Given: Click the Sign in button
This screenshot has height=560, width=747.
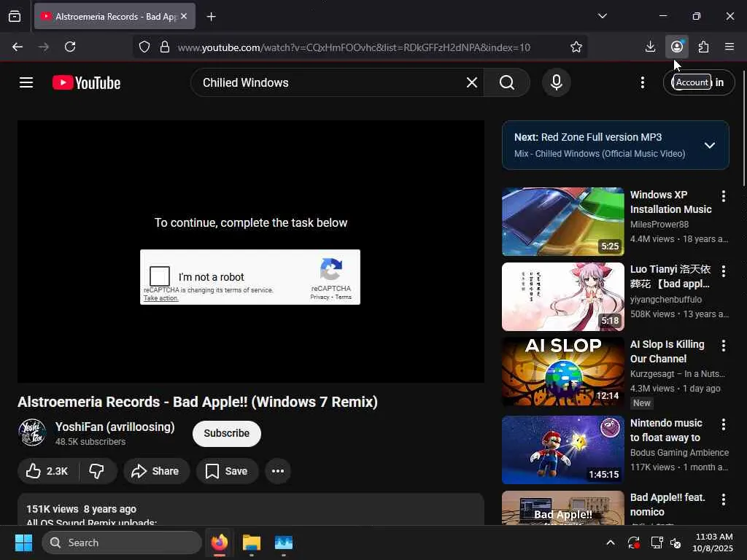Looking at the screenshot, I should tap(699, 82).
